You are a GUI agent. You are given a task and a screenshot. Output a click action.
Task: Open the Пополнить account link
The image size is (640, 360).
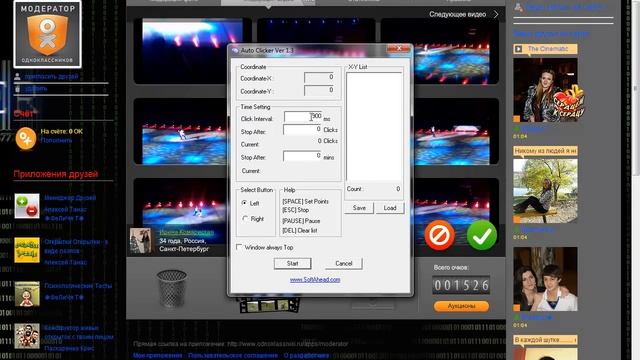tap(56, 140)
